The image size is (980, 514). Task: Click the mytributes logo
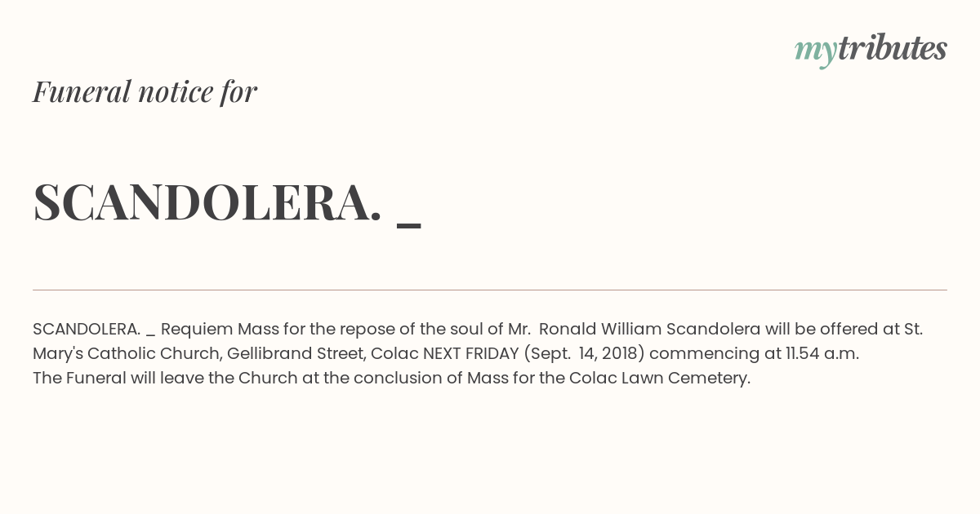[x=871, y=49]
